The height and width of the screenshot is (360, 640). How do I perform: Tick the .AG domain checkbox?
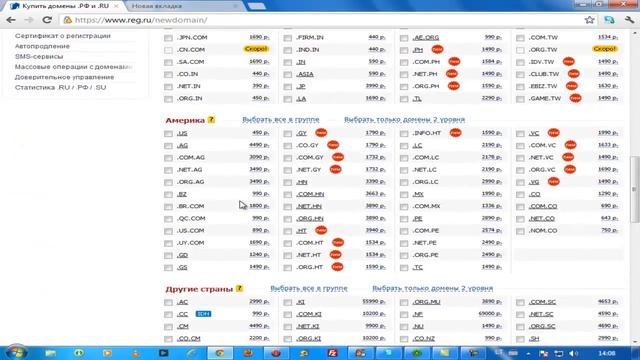coord(168,146)
